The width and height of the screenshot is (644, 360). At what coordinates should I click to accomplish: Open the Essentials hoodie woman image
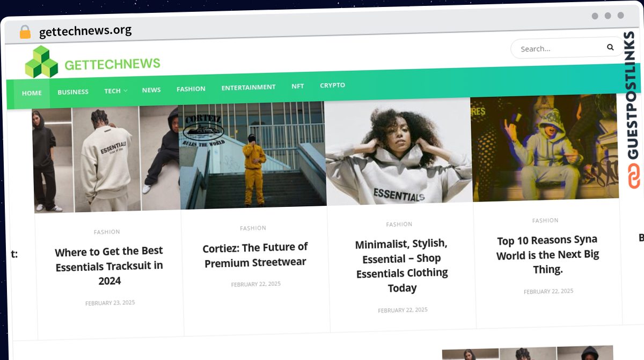pos(399,152)
